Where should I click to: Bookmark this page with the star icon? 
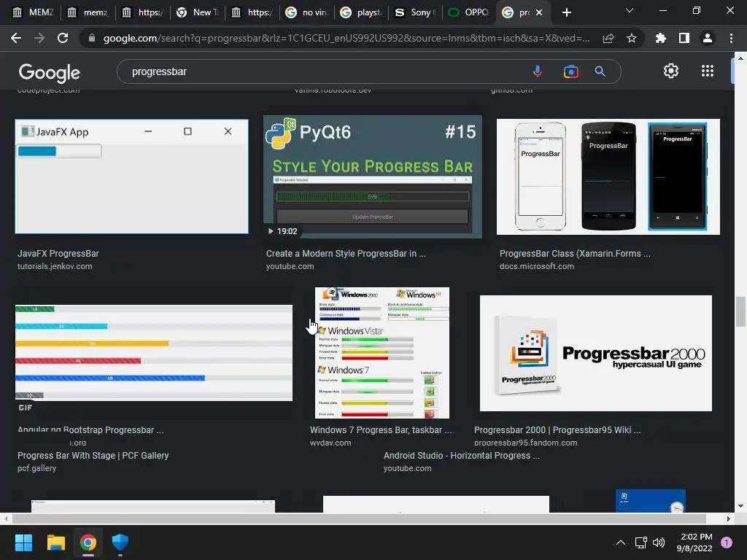[631, 38]
